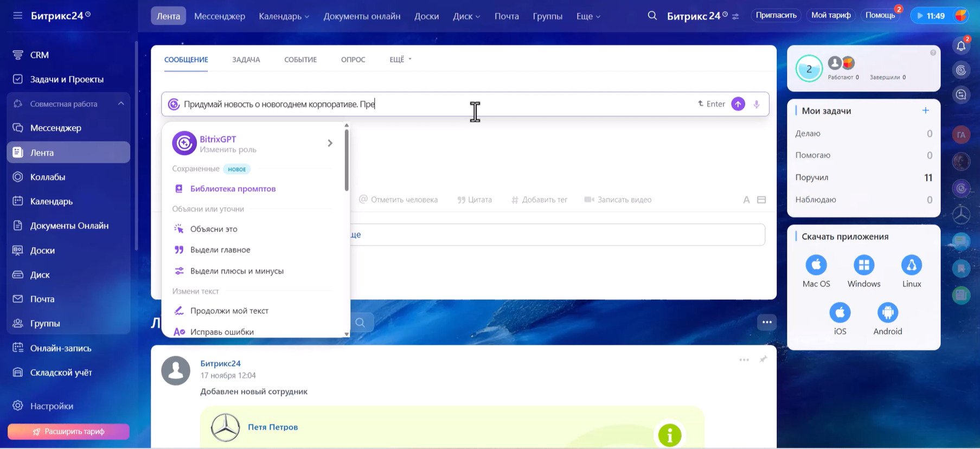Open the Календарь dropdown in the top menu
The height and width of the screenshot is (449, 980).
click(x=284, y=16)
